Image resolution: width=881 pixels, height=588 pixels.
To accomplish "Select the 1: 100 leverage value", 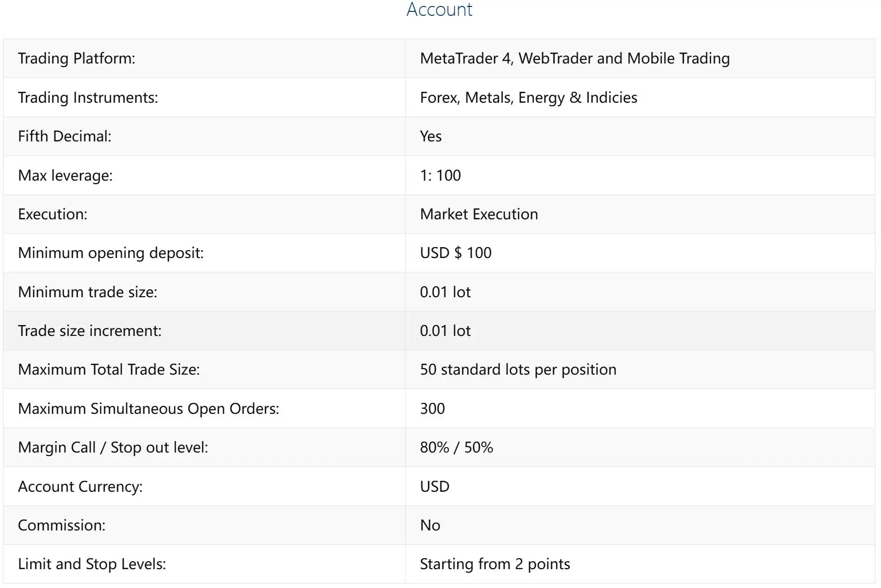I will [x=440, y=176].
